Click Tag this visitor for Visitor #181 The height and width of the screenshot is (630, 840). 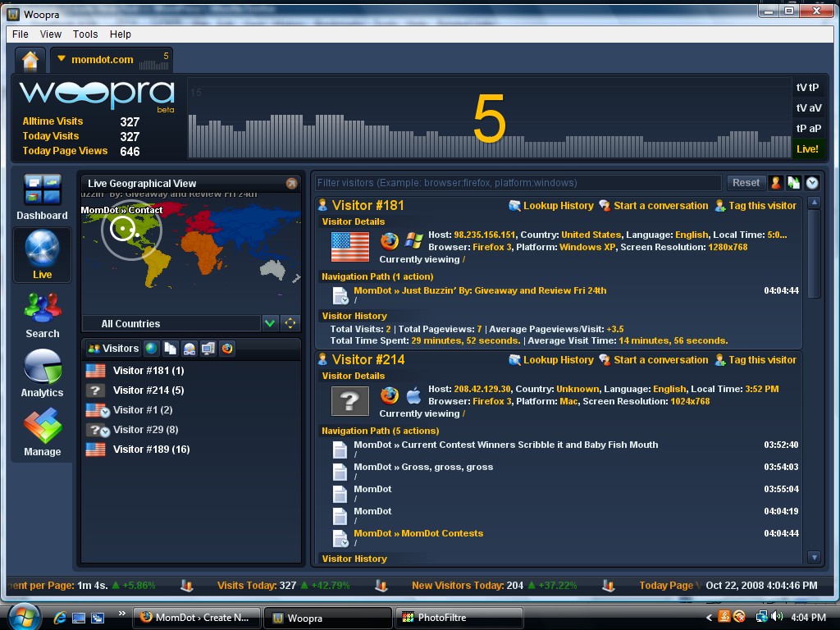(756, 206)
